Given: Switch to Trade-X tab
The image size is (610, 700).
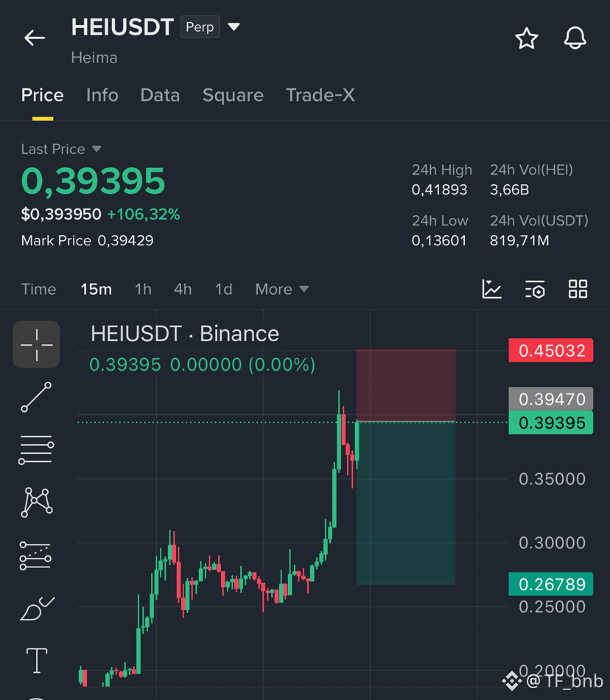Looking at the screenshot, I should coord(320,95).
